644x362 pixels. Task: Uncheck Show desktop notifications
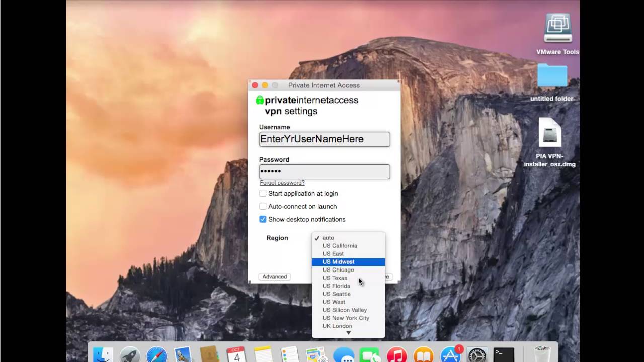[263, 219]
